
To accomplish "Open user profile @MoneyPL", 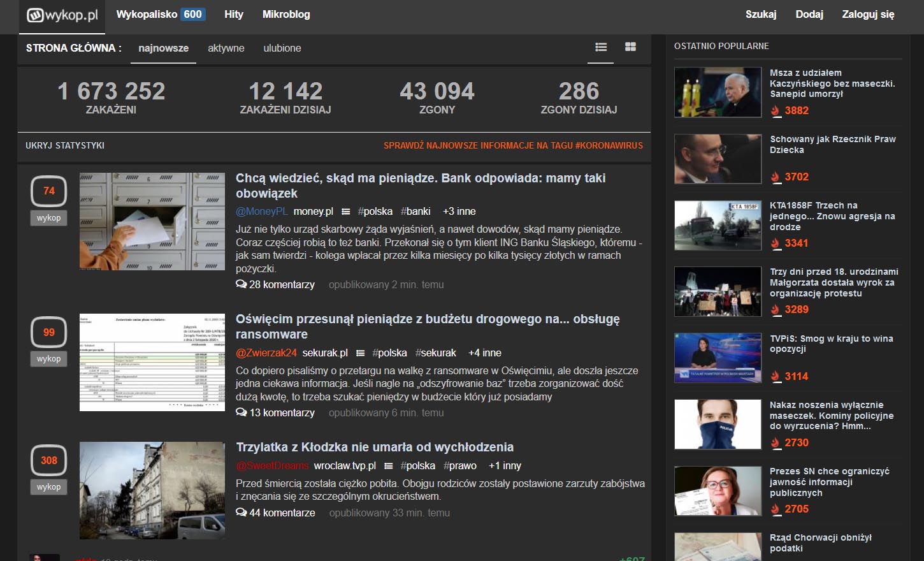I will (x=262, y=212).
